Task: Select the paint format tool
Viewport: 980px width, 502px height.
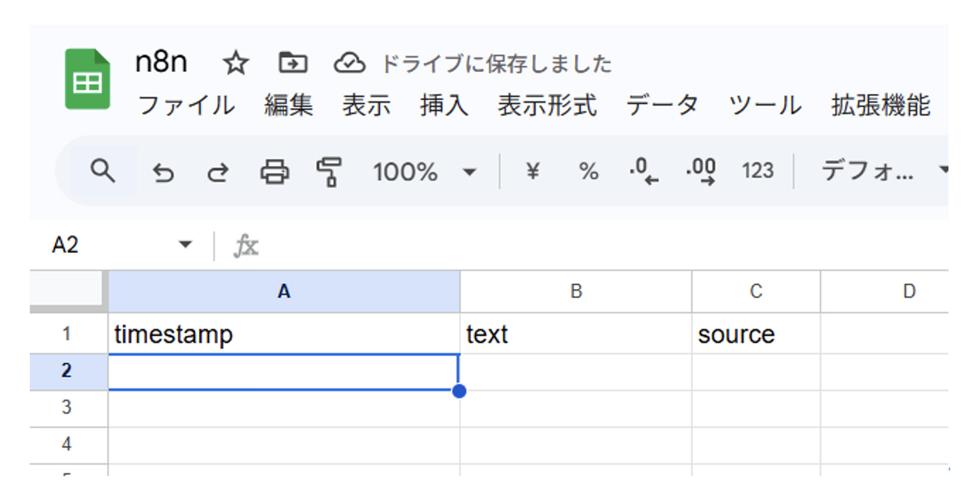Action: click(x=329, y=172)
